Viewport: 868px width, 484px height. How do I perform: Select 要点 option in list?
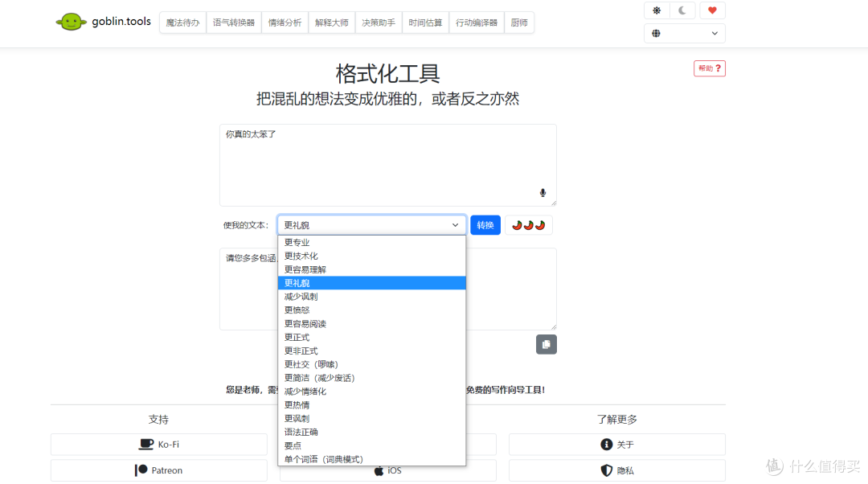[x=371, y=445]
